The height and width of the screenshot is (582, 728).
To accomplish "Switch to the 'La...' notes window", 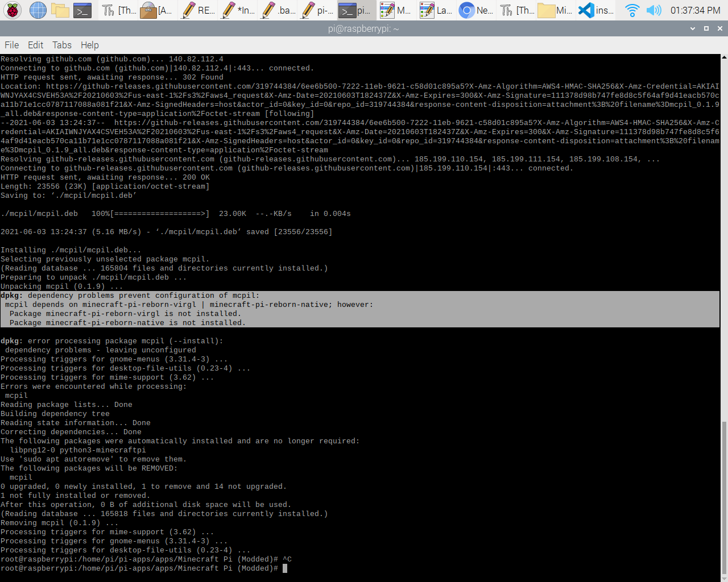I will (436, 10).
